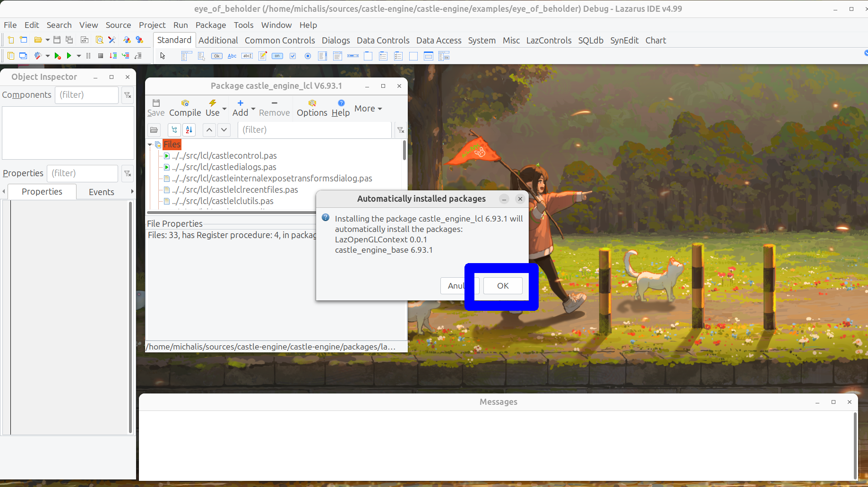
Task: Pick the TActionList component icon
Action: 444,56
